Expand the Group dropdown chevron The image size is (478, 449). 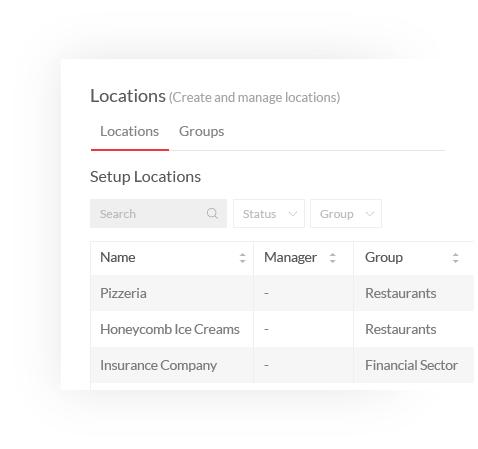click(370, 213)
